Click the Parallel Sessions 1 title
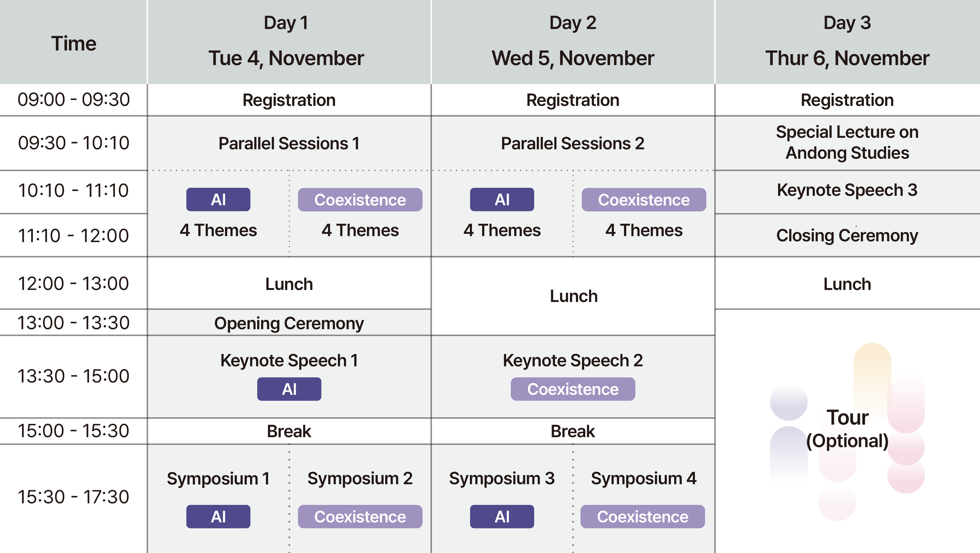This screenshot has height=553, width=980. click(x=289, y=144)
